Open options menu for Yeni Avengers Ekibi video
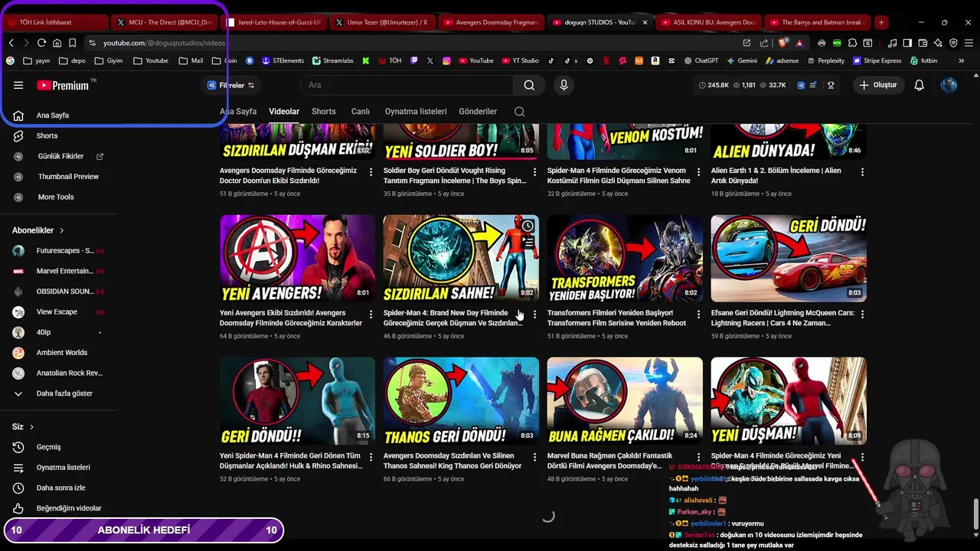Screen dimensions: 980x551 point(371,314)
